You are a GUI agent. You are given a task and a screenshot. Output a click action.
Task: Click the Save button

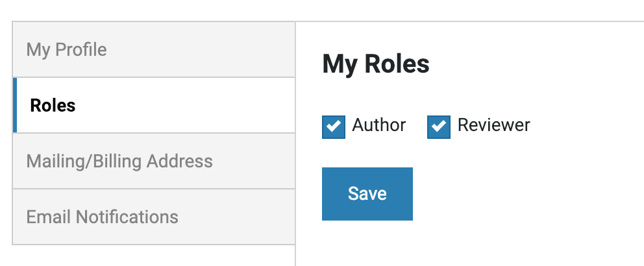(367, 194)
